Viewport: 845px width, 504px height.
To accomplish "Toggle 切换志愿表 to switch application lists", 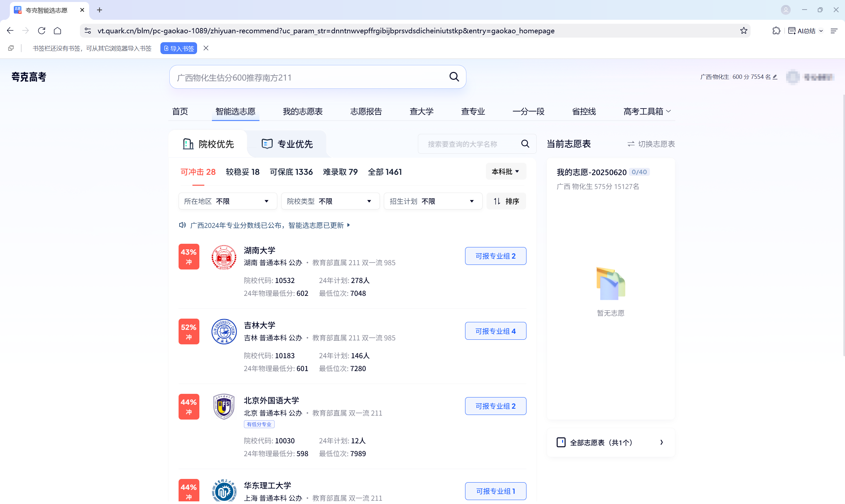I will [x=651, y=144].
